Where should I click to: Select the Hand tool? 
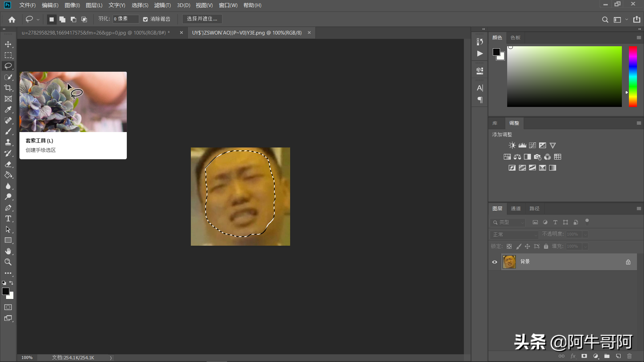[8, 251]
